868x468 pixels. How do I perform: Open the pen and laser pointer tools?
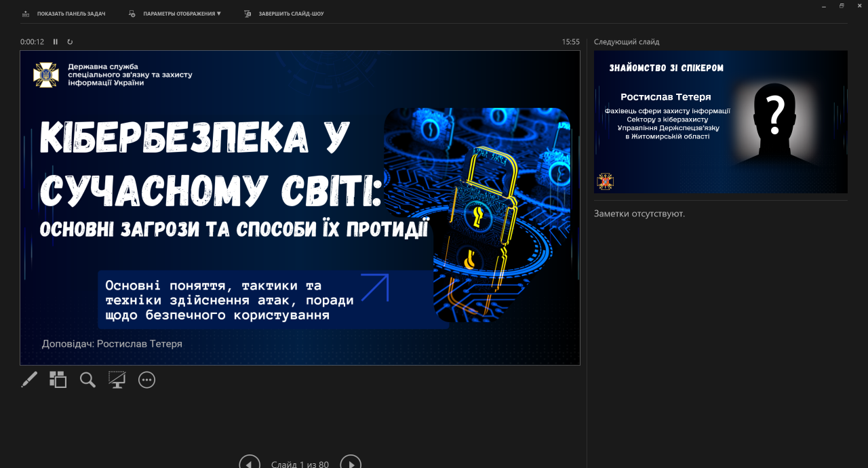[x=29, y=380]
